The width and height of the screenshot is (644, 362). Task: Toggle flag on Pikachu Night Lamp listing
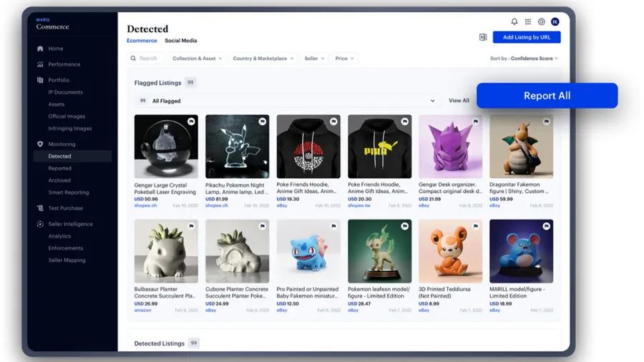[263, 122]
